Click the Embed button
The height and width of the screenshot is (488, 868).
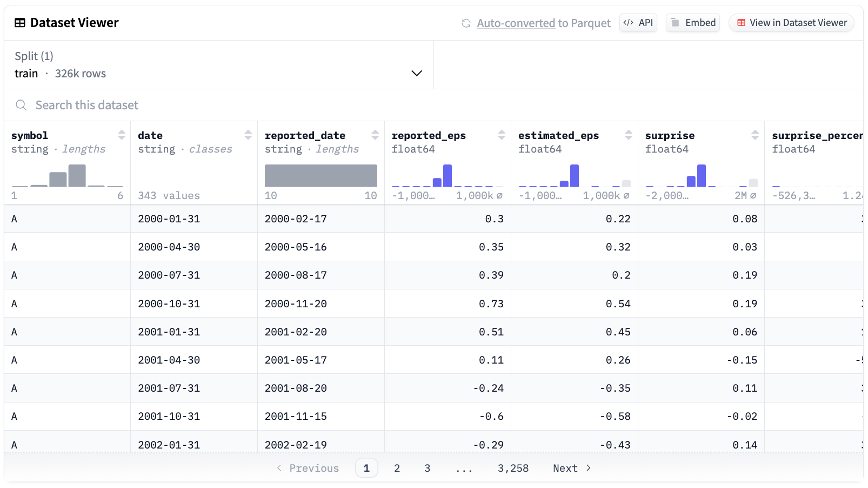[693, 23]
